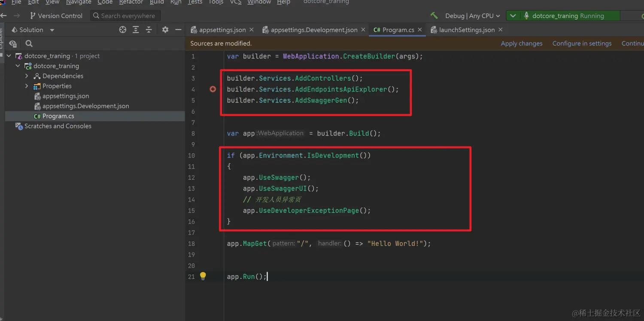Click the show-all-files icon below Solution header

point(13,43)
